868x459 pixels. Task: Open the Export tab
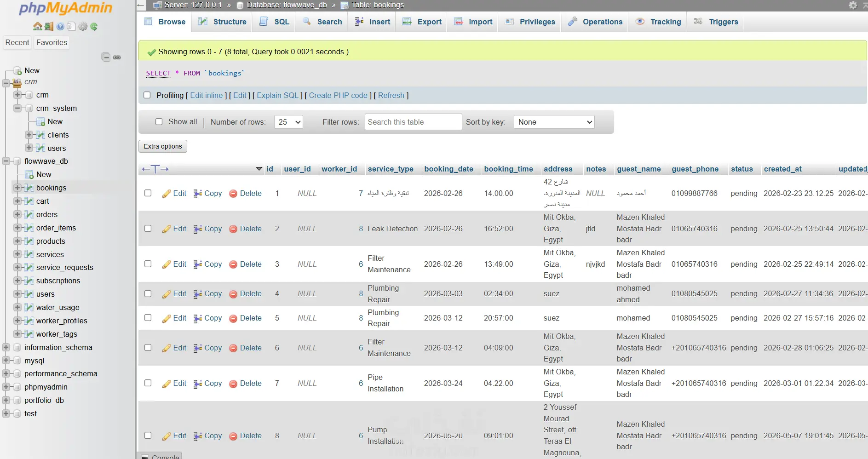(x=422, y=22)
